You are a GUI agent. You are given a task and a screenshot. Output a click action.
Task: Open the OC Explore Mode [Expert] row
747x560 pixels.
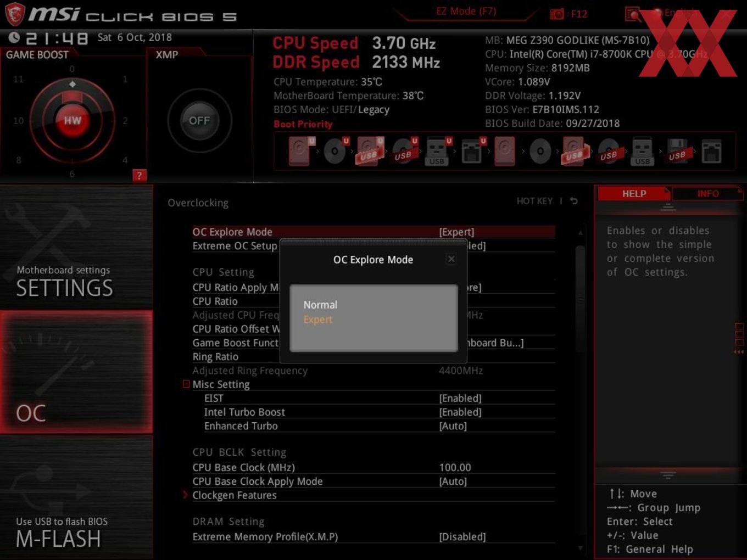click(x=374, y=232)
